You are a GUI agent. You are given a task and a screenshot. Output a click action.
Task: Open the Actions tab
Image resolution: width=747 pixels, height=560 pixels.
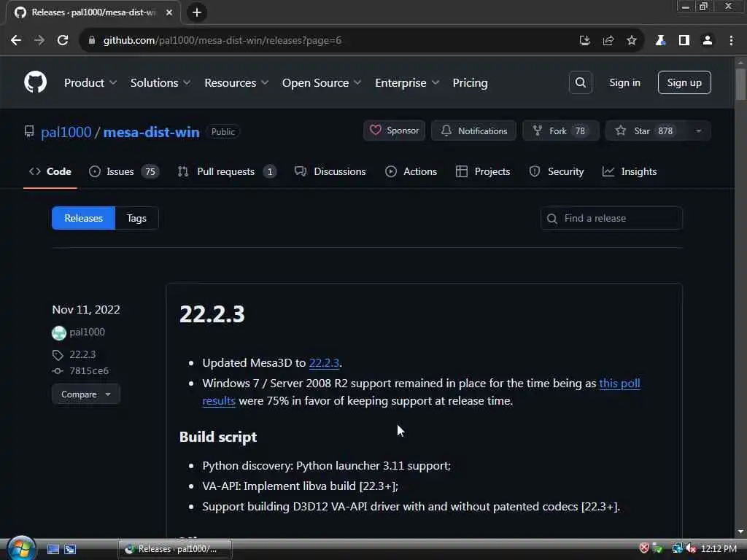[411, 171]
